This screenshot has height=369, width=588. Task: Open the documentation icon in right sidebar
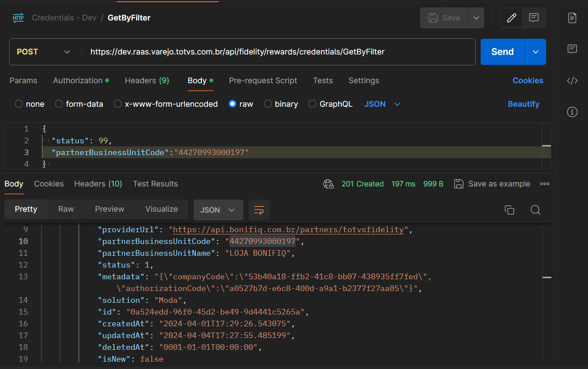pos(572,18)
